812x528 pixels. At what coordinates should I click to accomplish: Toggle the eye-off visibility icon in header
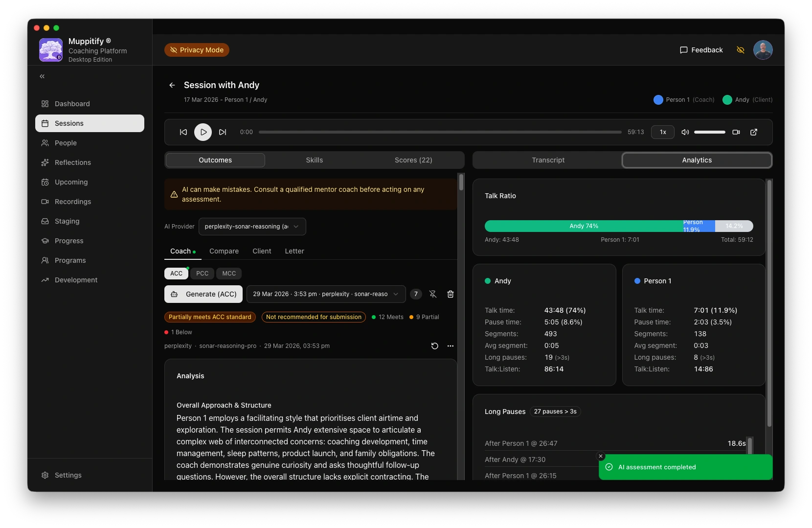click(741, 50)
